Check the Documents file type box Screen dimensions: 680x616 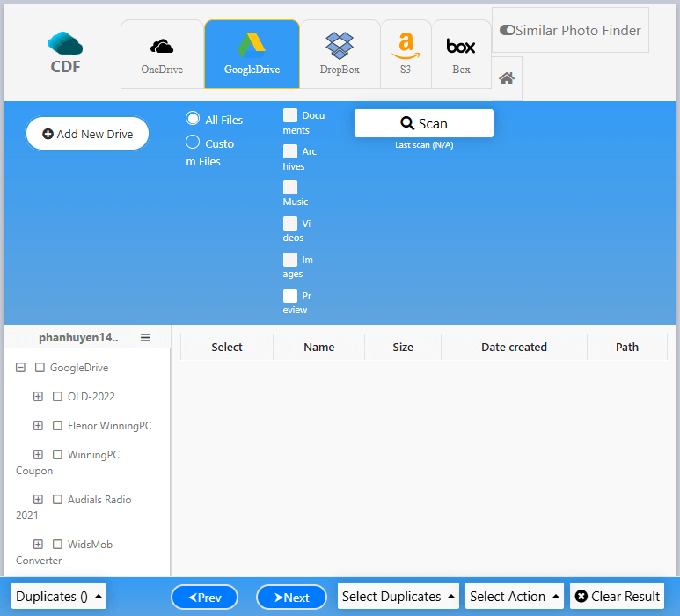click(290, 115)
